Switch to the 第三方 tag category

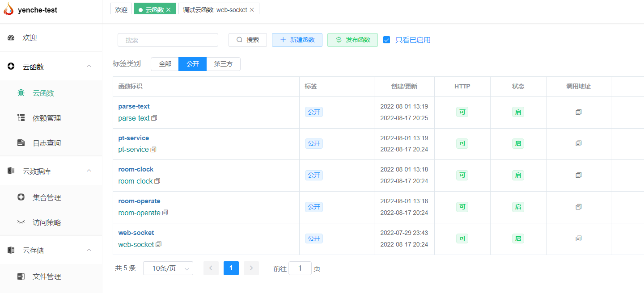click(x=223, y=64)
